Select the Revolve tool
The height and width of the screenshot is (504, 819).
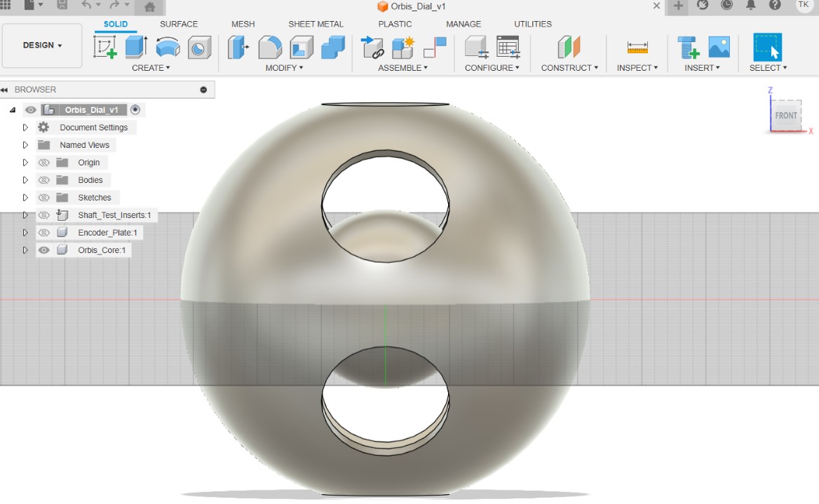click(168, 47)
